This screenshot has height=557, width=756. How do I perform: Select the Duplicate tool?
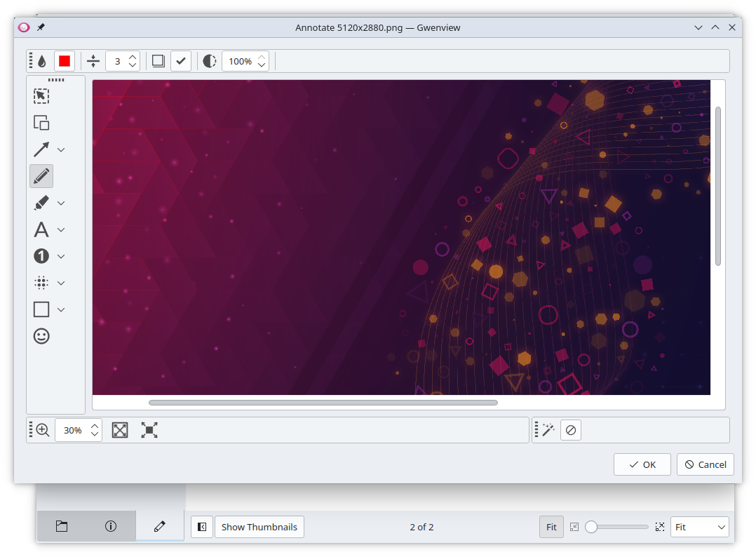point(41,123)
